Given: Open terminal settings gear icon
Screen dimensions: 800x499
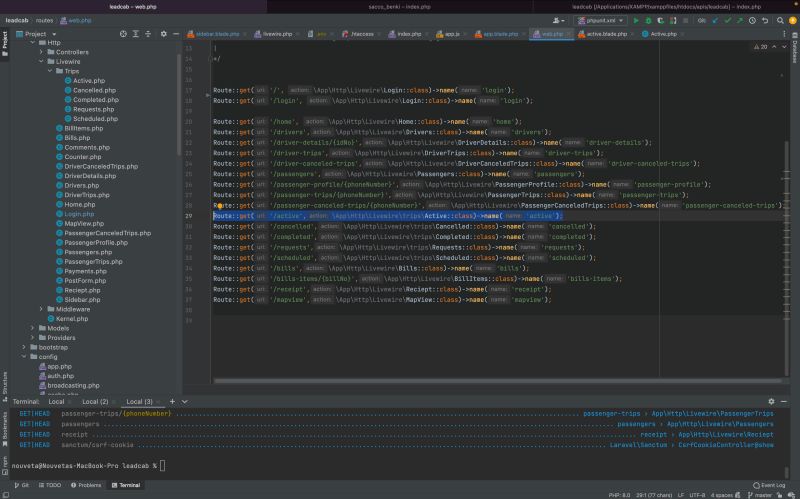Looking at the screenshot, I should 771,402.
